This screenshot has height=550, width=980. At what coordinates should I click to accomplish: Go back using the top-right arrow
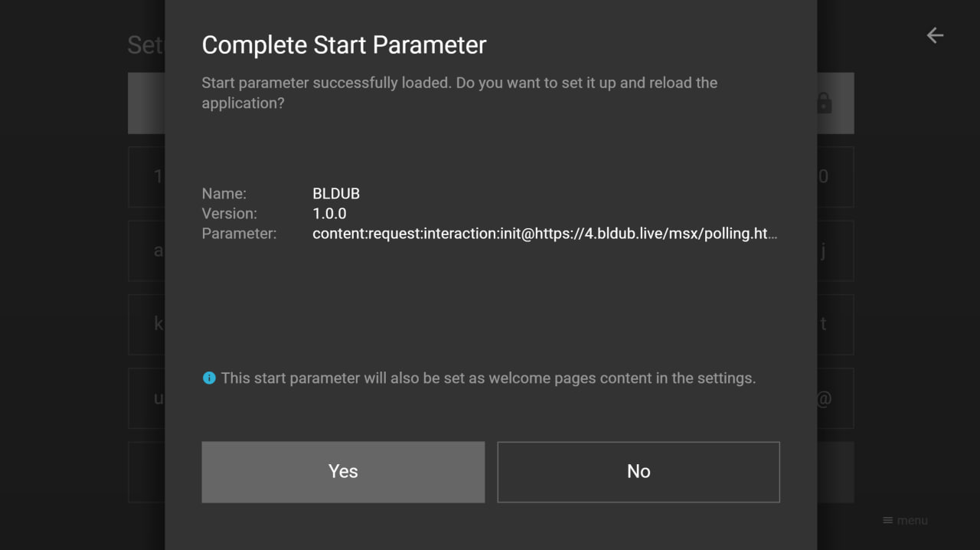tap(935, 35)
